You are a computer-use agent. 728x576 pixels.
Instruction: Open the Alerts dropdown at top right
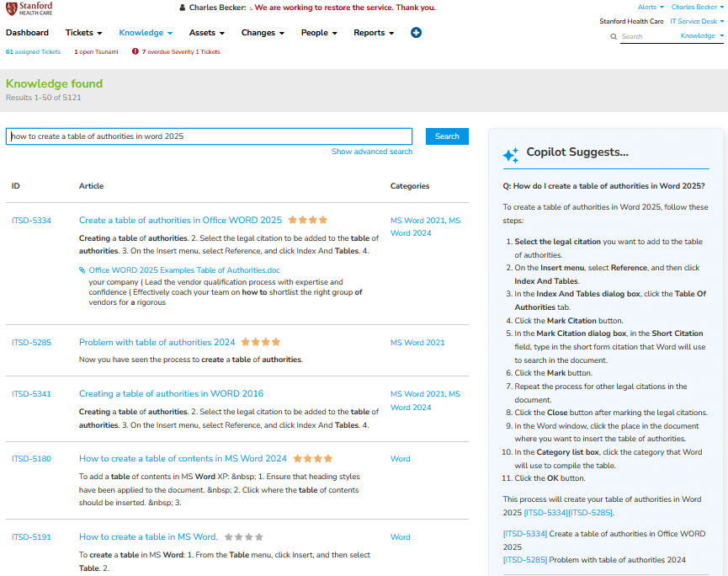coord(651,7)
